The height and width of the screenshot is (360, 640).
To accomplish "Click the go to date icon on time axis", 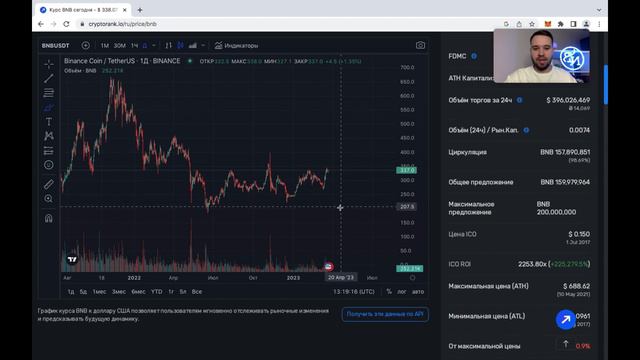I will 413,278.
